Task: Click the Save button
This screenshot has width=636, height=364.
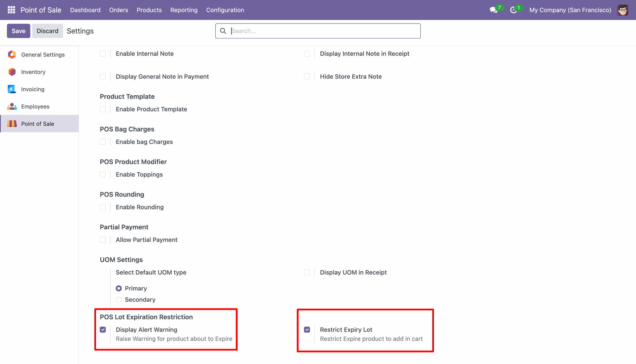Action: pos(19,31)
